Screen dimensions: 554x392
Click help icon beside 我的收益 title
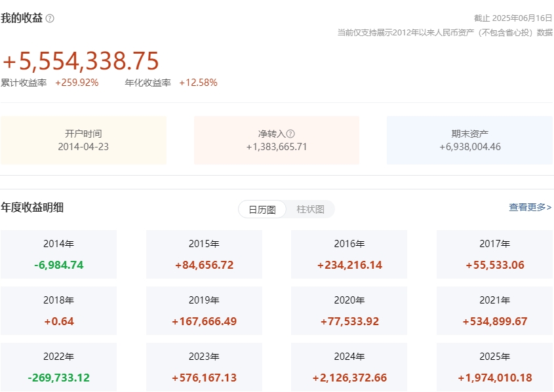point(50,19)
